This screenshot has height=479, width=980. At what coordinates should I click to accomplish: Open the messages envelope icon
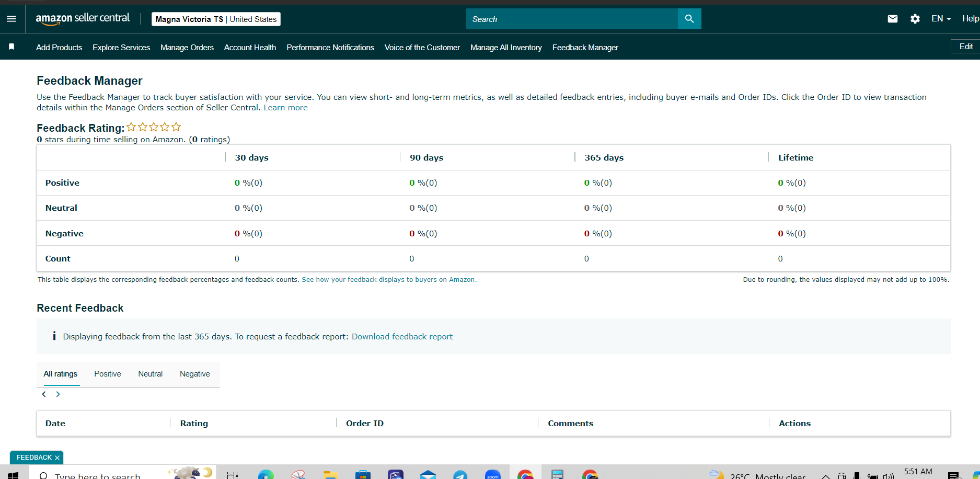pos(893,19)
